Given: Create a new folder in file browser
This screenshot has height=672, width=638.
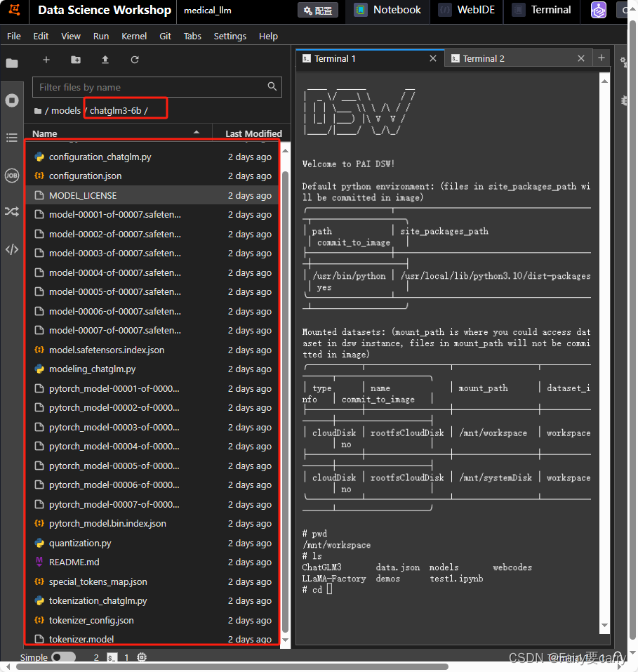Looking at the screenshot, I should pos(76,60).
